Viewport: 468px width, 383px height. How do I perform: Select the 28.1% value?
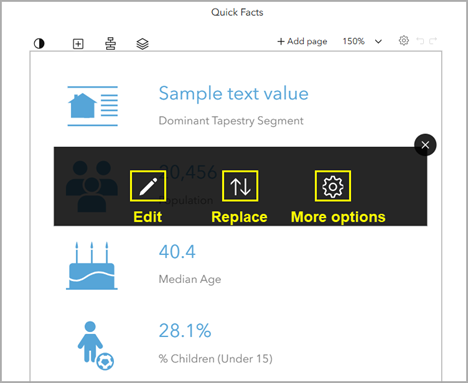(x=185, y=331)
